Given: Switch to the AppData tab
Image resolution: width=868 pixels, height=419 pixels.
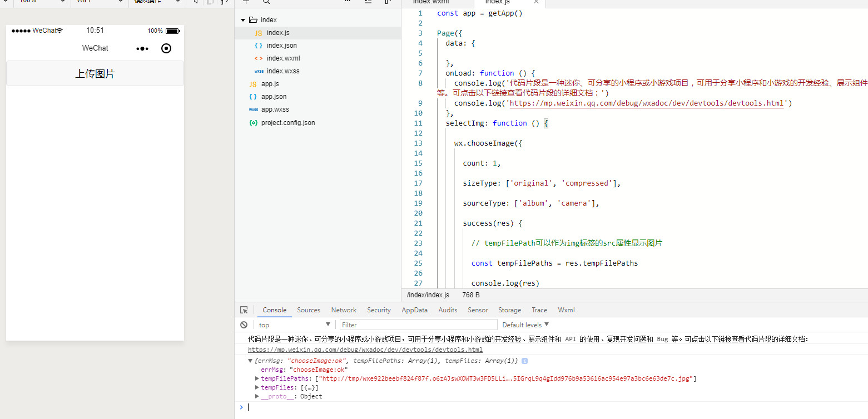Looking at the screenshot, I should tap(414, 310).
